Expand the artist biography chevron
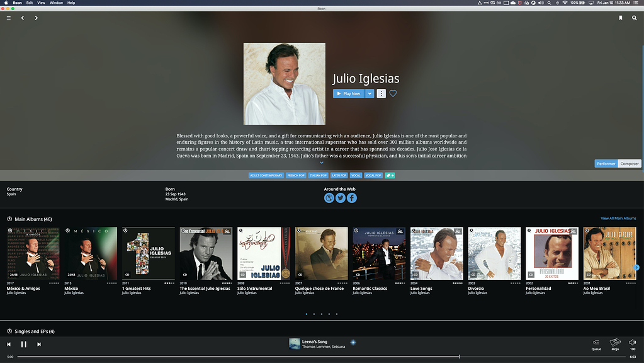Screen dimensions: 644x363 pos(322,163)
